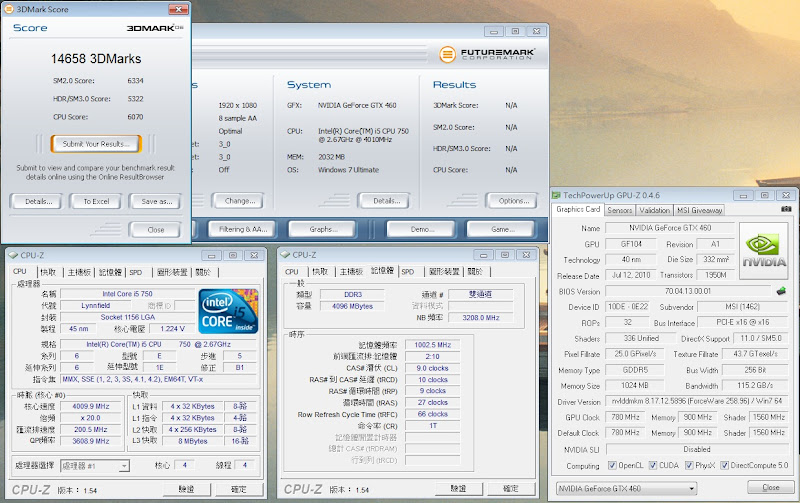Image resolution: width=800 pixels, height=503 pixels.
Task: Click the CPU-Z title bar icon
Action: pyautogui.click(x=14, y=255)
